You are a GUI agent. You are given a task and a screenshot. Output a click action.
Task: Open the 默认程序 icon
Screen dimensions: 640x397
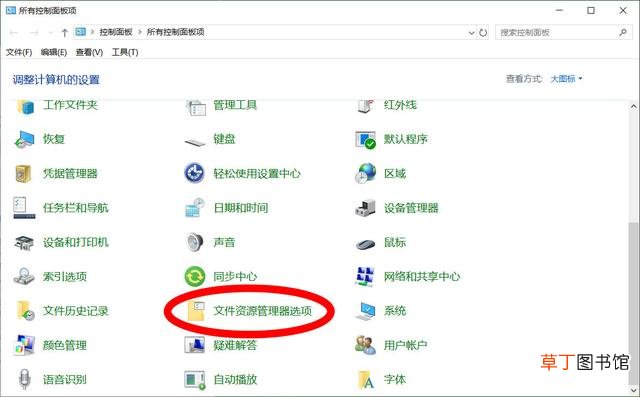click(x=365, y=140)
